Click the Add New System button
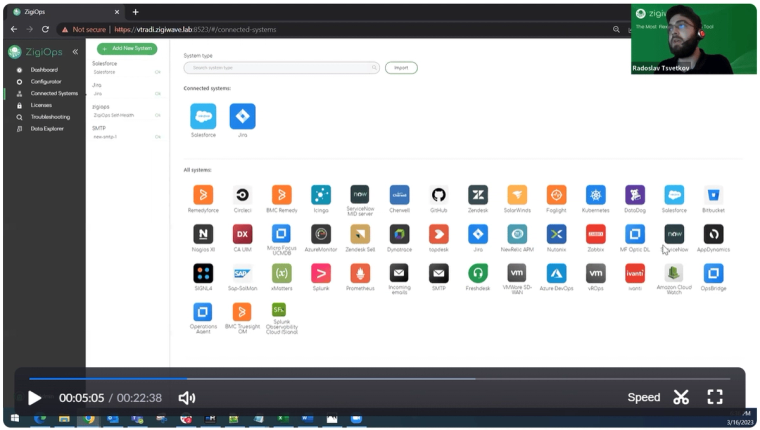 [x=127, y=48]
